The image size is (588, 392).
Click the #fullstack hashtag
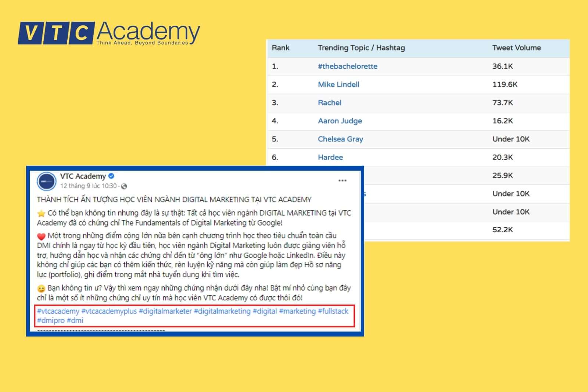333,311
